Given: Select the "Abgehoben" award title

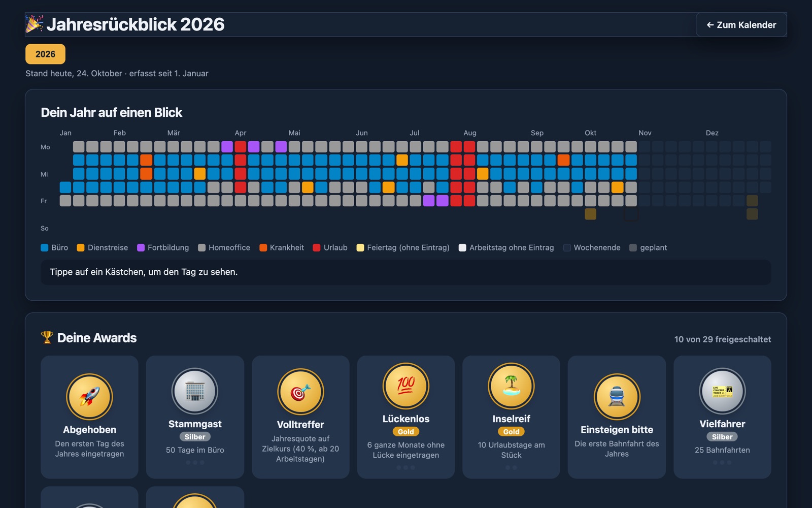Looking at the screenshot, I should pyautogui.click(x=89, y=430).
